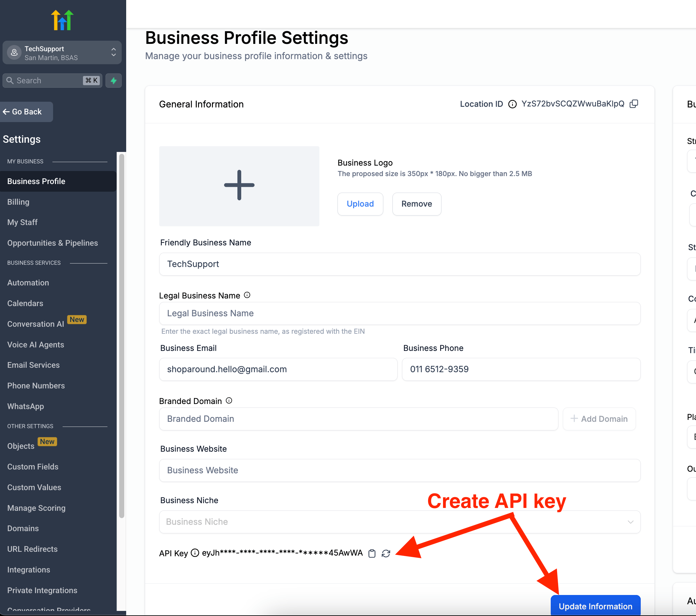
Task: Open Automation settings
Action: point(28,283)
